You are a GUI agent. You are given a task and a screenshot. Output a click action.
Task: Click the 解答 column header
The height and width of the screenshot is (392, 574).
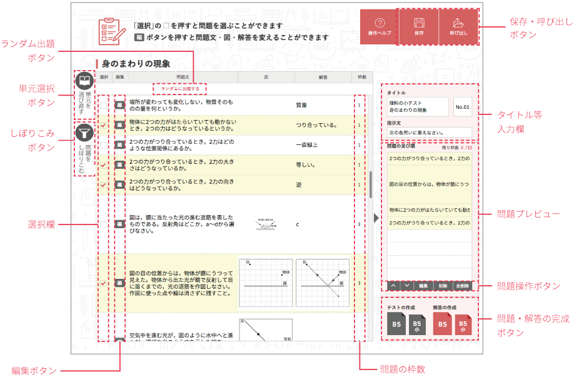tap(323, 78)
